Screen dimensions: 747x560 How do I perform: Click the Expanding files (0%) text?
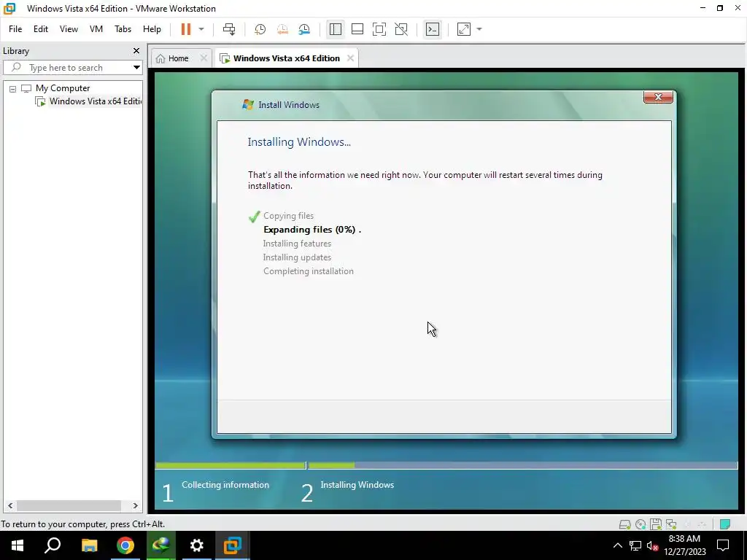[x=312, y=230]
